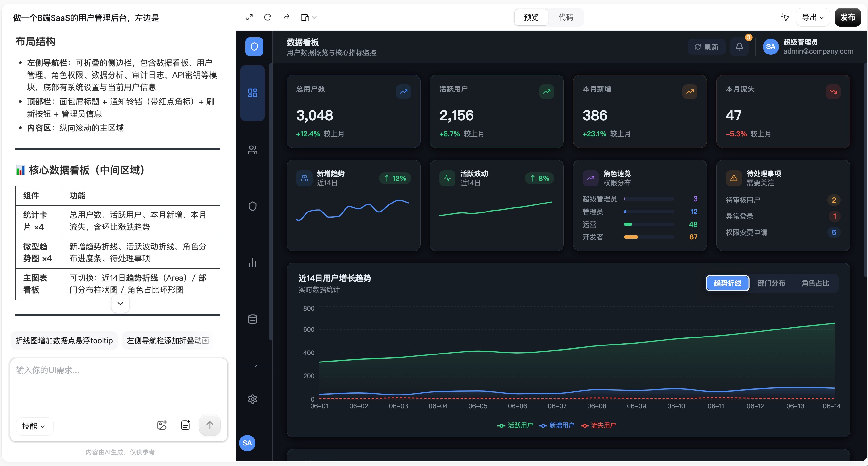868x466 pixels.
Task: Open notifications bell icon
Action: [739, 46]
